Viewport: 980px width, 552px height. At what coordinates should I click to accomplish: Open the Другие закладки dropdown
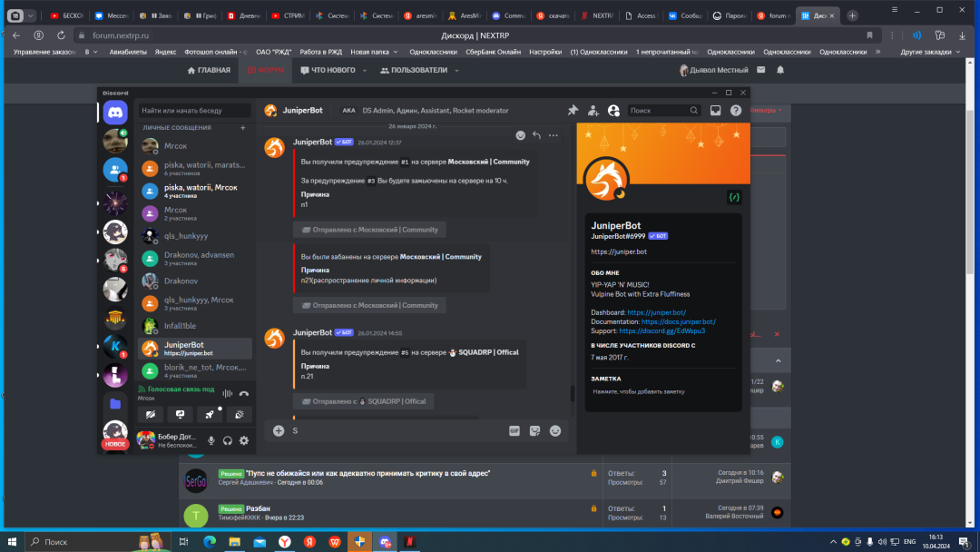pyautogui.click(x=930, y=52)
